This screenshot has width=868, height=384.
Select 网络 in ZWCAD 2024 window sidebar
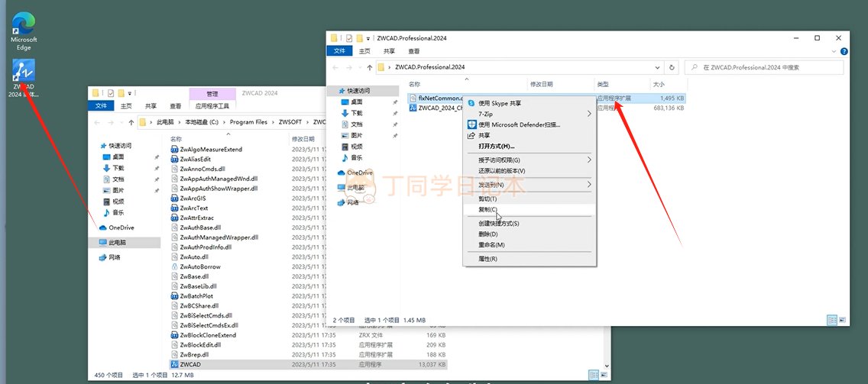pyautogui.click(x=109, y=257)
